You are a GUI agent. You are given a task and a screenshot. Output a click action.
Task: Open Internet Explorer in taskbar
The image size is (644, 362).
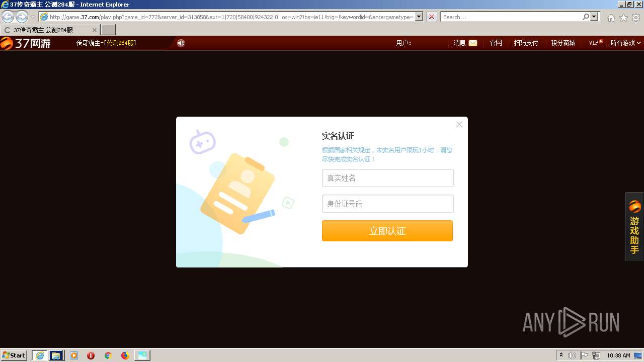40,355
